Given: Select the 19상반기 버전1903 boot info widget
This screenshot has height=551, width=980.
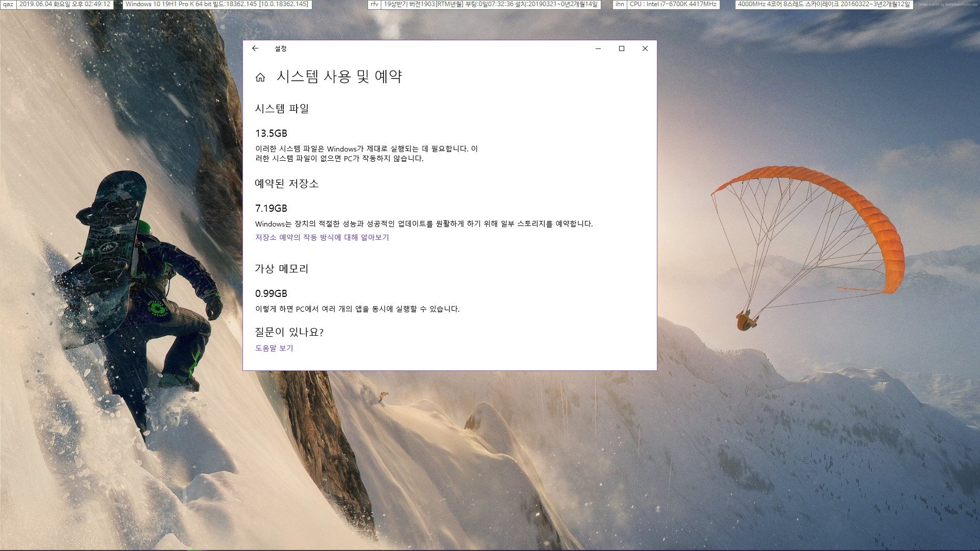Looking at the screenshot, I should pyautogui.click(x=491, y=4).
